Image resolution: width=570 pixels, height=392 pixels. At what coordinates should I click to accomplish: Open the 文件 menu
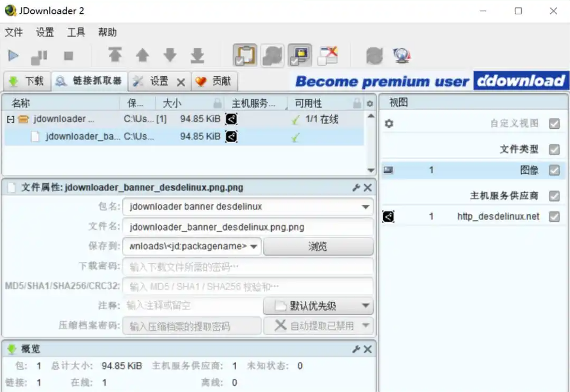click(14, 32)
